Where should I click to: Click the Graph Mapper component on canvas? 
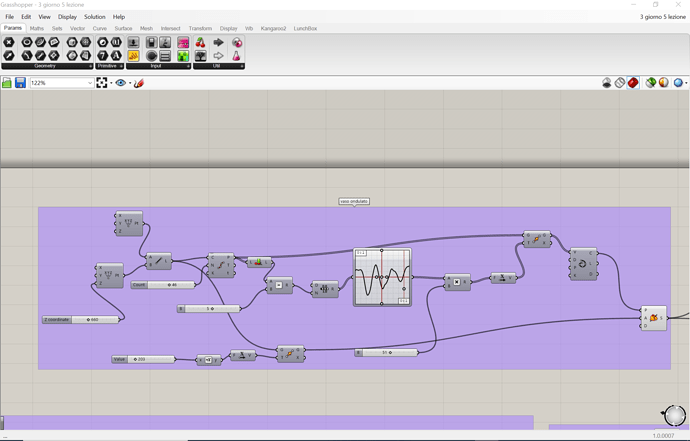(x=382, y=277)
